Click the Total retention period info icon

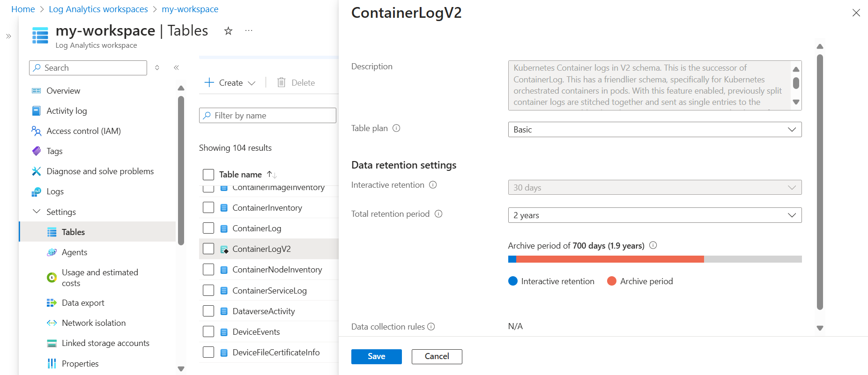click(438, 214)
